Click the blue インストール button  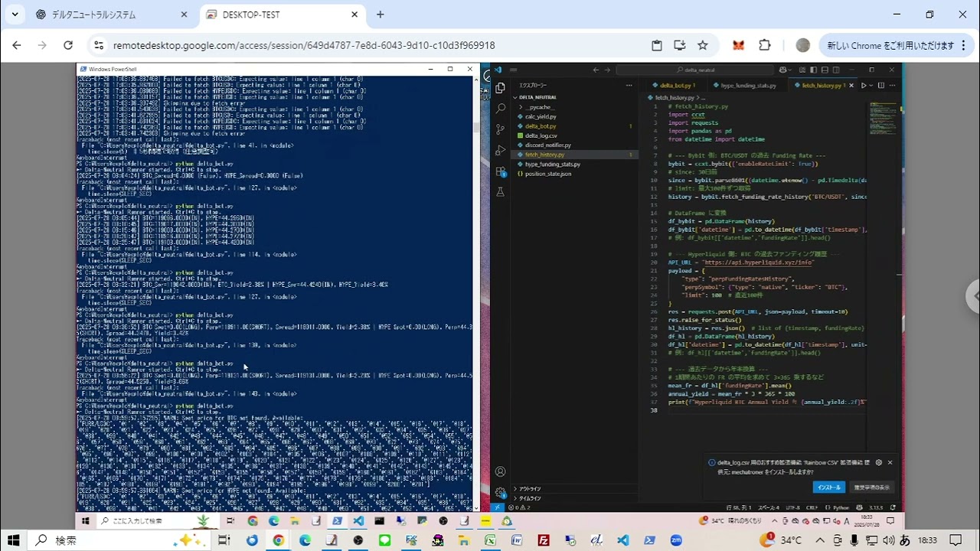[x=828, y=487]
